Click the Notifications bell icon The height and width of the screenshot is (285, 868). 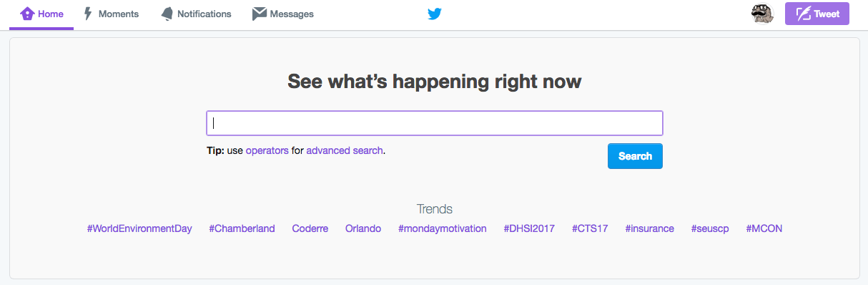167,14
